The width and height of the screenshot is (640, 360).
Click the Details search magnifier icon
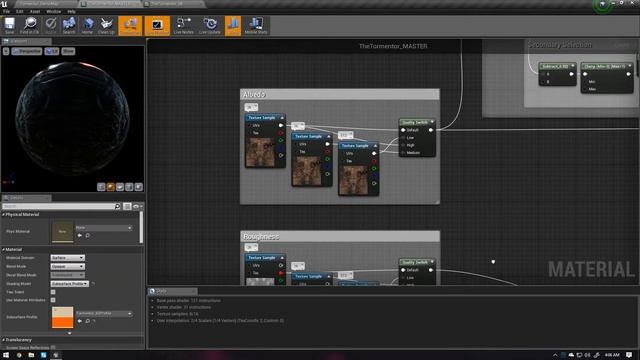(118, 206)
